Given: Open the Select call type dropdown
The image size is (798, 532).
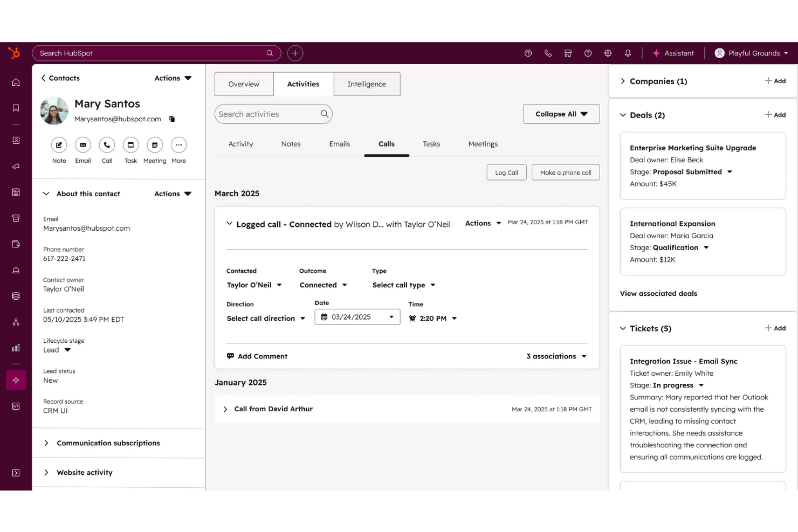Looking at the screenshot, I should click(x=403, y=285).
